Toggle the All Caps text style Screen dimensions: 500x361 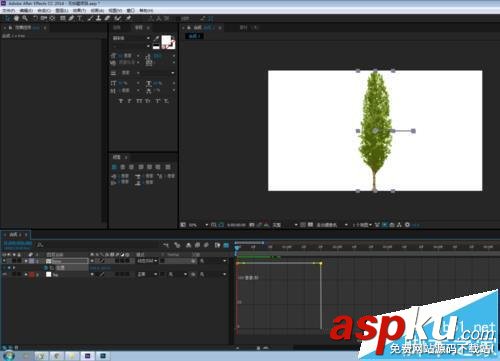click(139, 101)
